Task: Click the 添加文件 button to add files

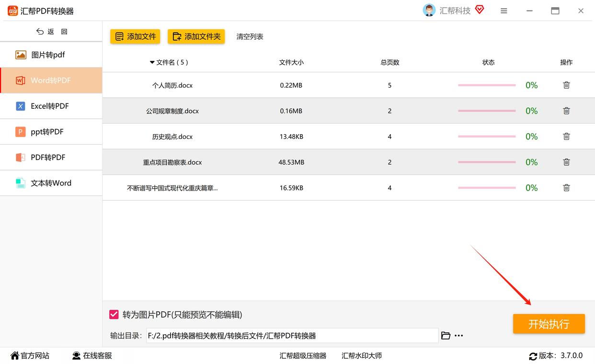Action: (x=135, y=36)
